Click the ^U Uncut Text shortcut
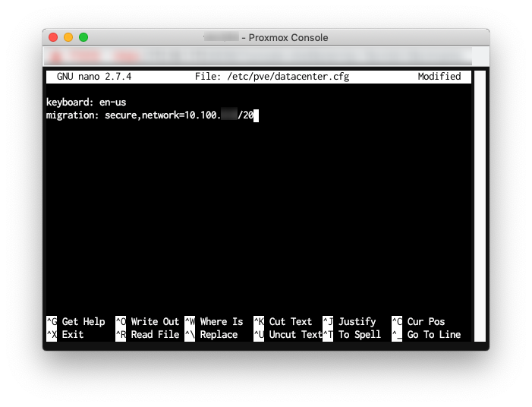532x407 pixels. 288,335
